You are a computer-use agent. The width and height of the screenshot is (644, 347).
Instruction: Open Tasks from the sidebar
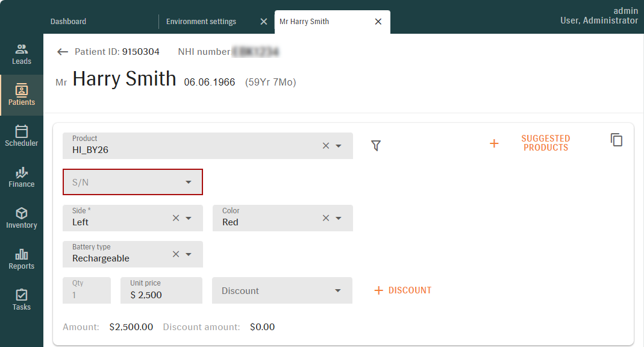click(x=22, y=300)
